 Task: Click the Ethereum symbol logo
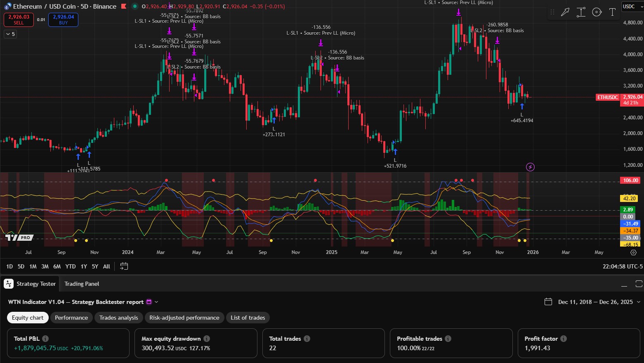point(7,6)
